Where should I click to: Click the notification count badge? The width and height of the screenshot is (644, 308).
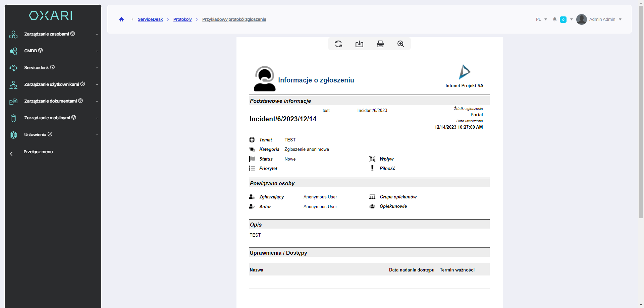[x=563, y=19]
